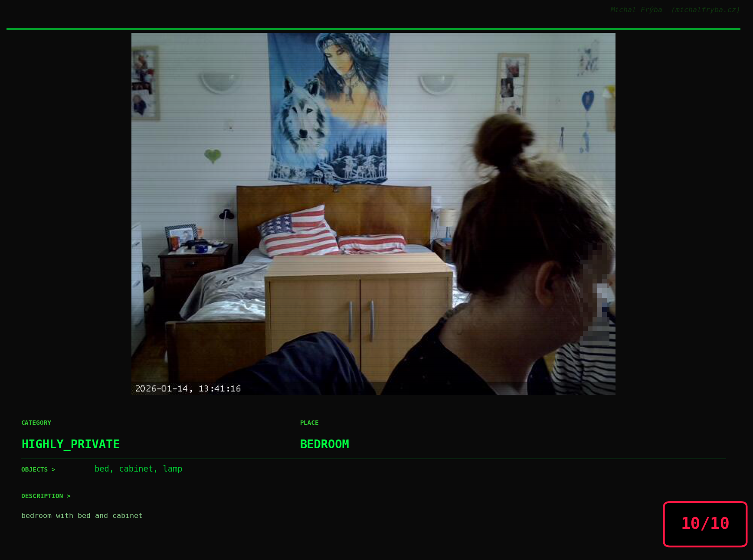Click the PLACE field label
Image resolution: width=753 pixels, height=560 pixels.
pyautogui.click(x=309, y=423)
